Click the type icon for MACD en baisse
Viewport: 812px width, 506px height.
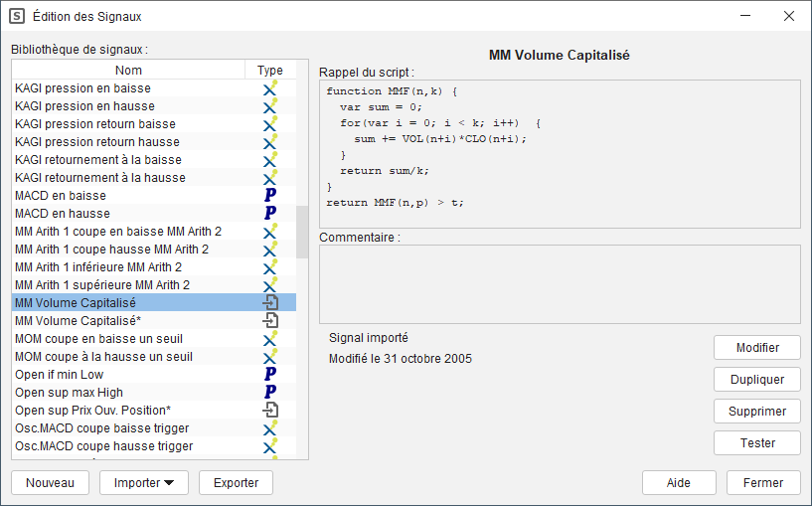(x=269, y=196)
